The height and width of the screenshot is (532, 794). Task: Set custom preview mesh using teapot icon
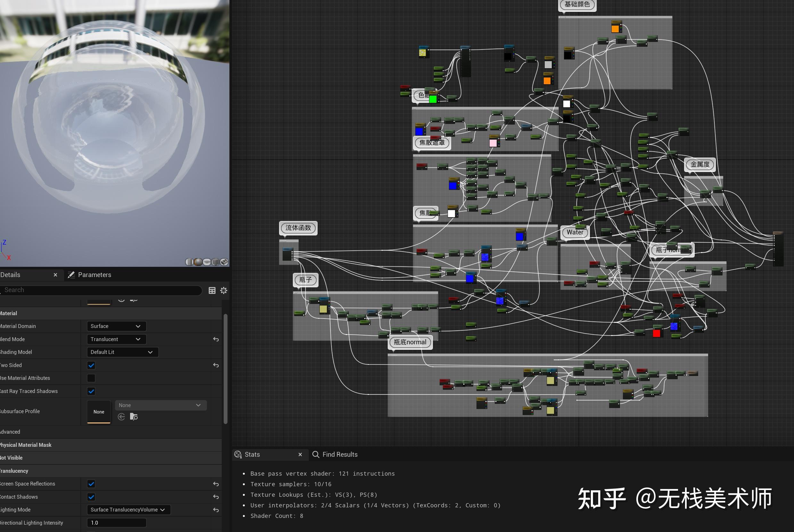224,262
